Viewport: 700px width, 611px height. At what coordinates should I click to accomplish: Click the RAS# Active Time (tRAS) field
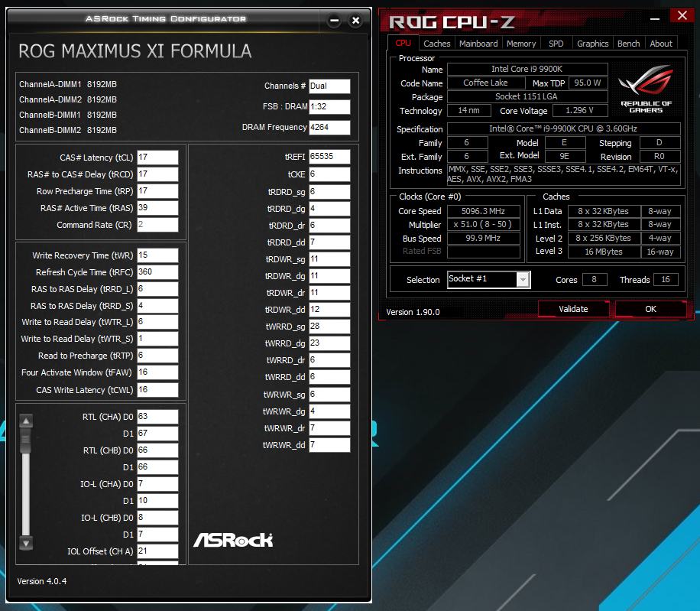pyautogui.click(x=157, y=208)
